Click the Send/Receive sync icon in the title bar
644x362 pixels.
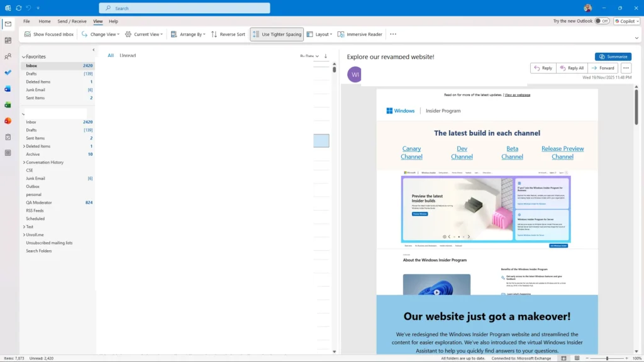pos(18,8)
